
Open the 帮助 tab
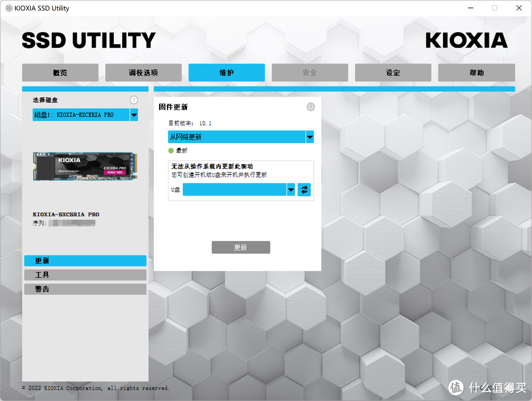pos(476,73)
